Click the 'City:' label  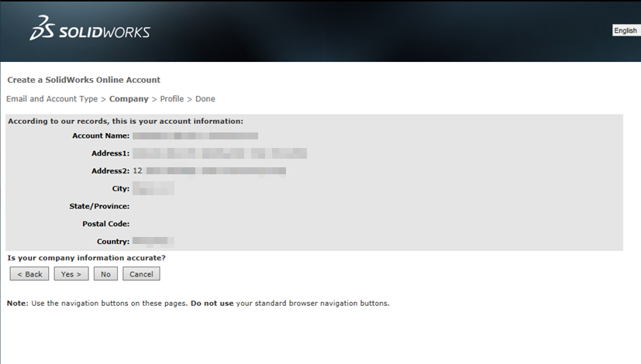coord(121,189)
